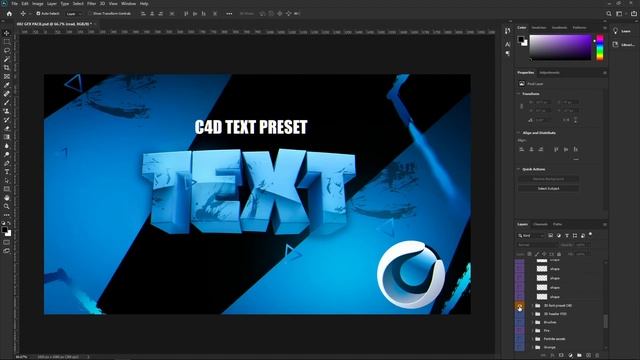Open the Learn panel
The width and height of the screenshot is (640, 360).
point(622,31)
